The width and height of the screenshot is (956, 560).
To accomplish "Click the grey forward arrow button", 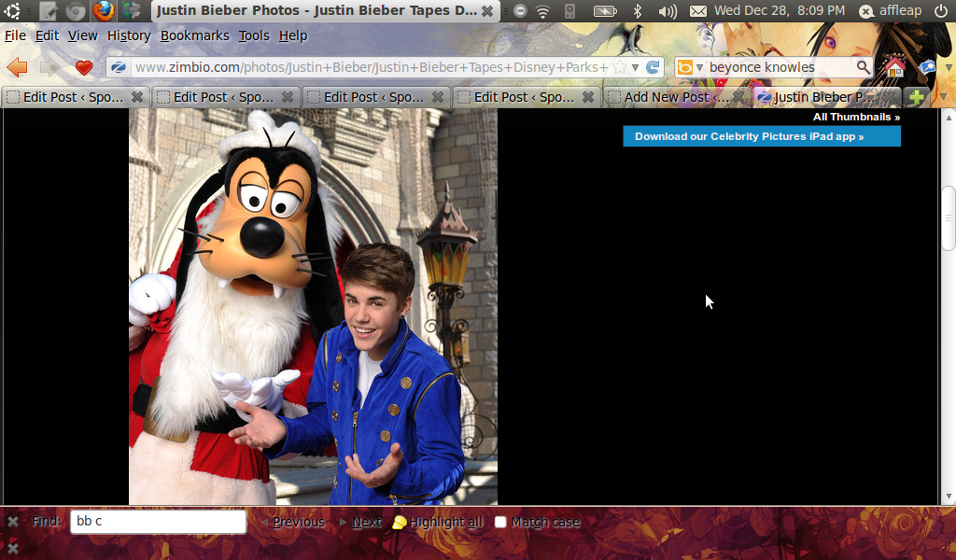I will pos(49,67).
